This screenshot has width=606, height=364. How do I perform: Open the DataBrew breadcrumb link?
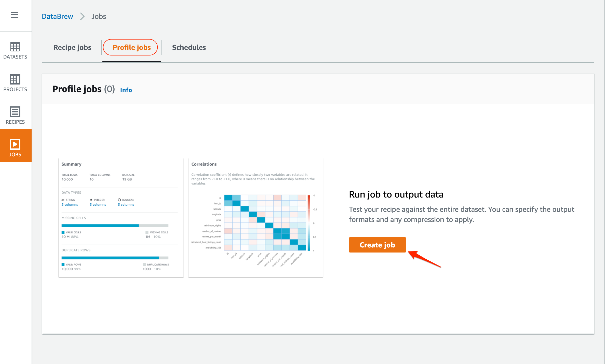57,16
